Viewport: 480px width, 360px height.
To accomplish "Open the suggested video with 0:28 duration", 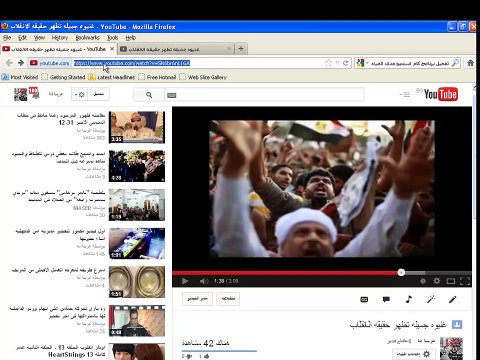I will (x=137, y=166).
